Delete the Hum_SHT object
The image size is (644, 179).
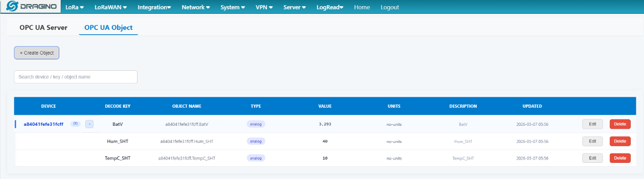tap(620, 141)
